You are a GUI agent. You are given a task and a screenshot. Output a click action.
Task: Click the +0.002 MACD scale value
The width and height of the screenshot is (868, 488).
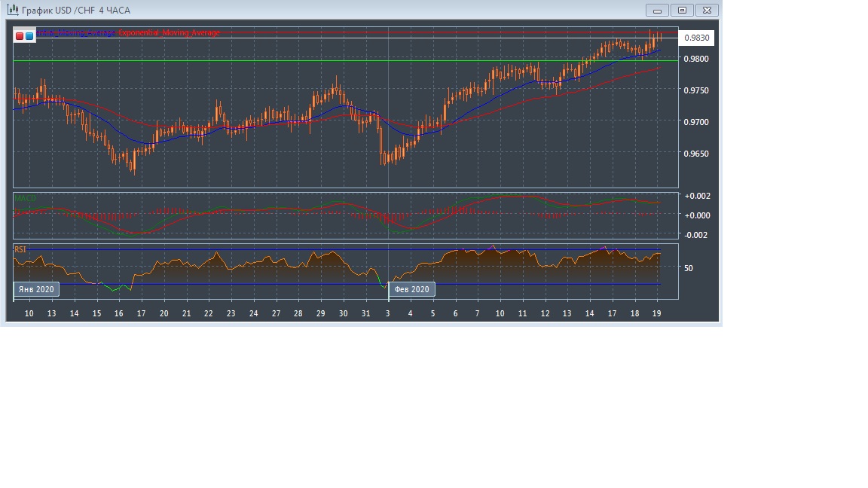[x=698, y=196]
